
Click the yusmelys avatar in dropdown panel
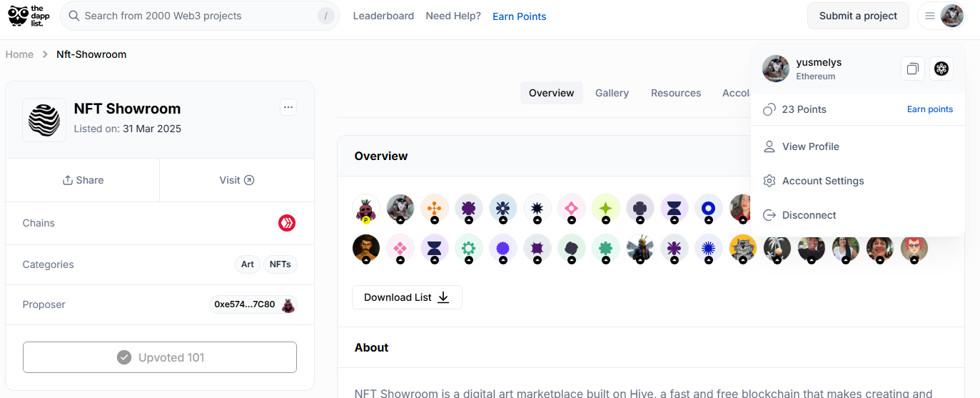[776, 69]
